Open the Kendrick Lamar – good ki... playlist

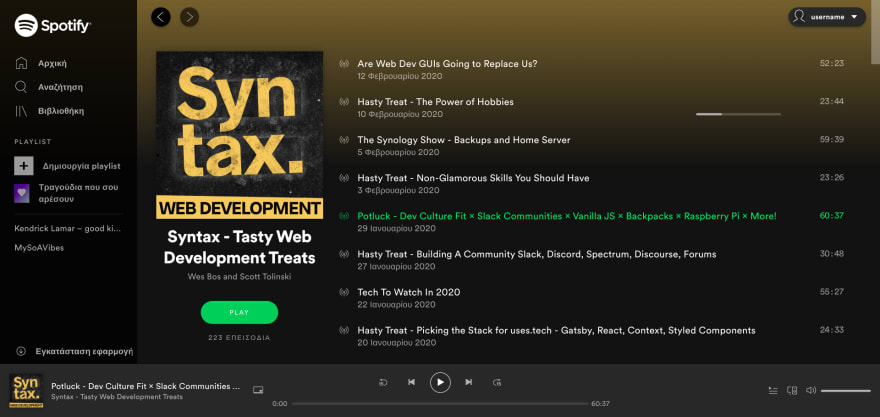(x=67, y=228)
